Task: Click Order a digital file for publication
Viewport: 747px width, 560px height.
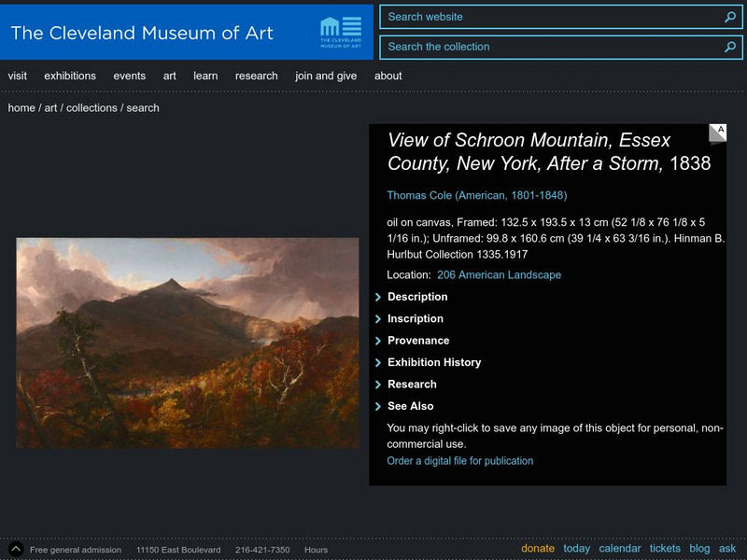Action: (x=460, y=461)
